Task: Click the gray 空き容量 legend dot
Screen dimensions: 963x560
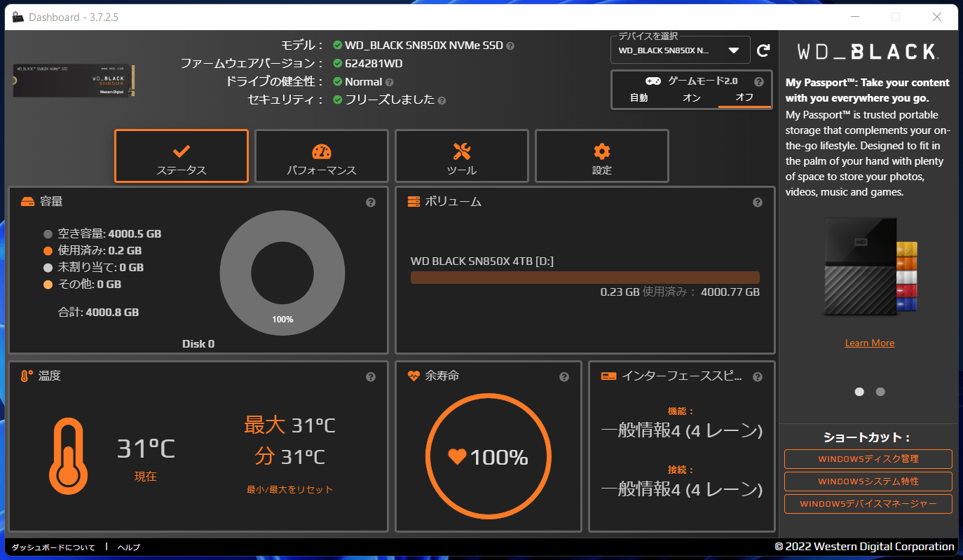Action: [x=48, y=234]
